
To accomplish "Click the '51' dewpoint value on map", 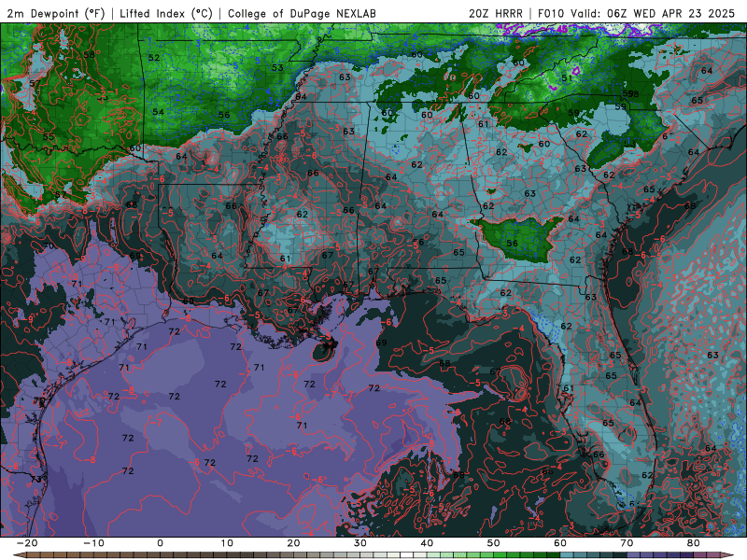I will (567, 78).
